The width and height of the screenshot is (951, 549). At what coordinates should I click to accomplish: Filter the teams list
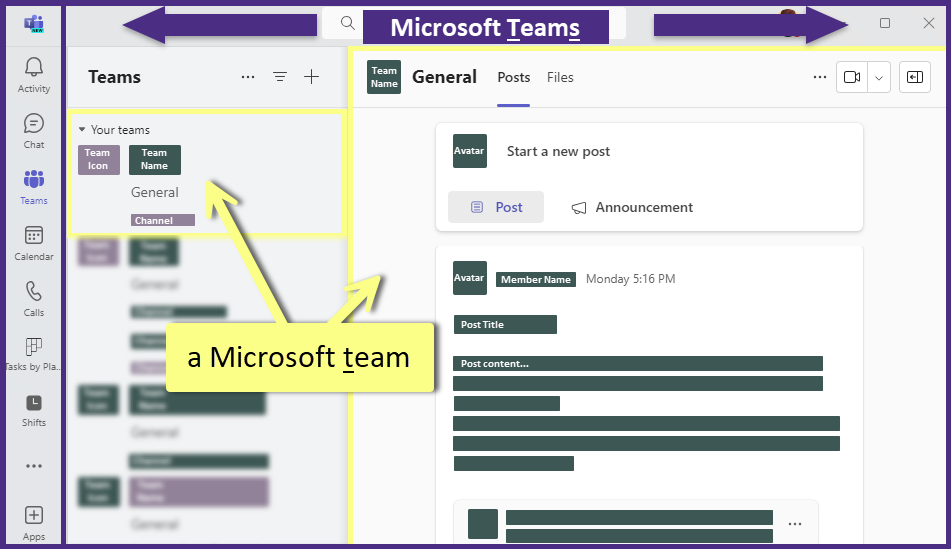280,76
